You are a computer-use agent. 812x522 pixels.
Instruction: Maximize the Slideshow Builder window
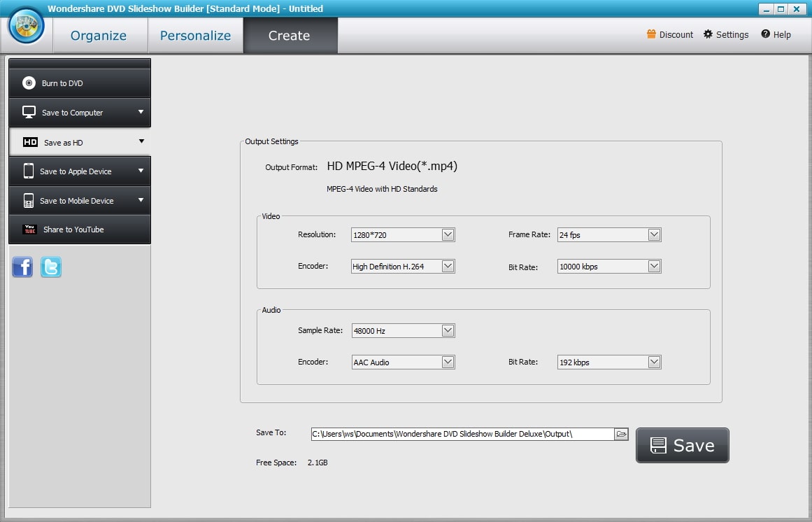(781, 9)
